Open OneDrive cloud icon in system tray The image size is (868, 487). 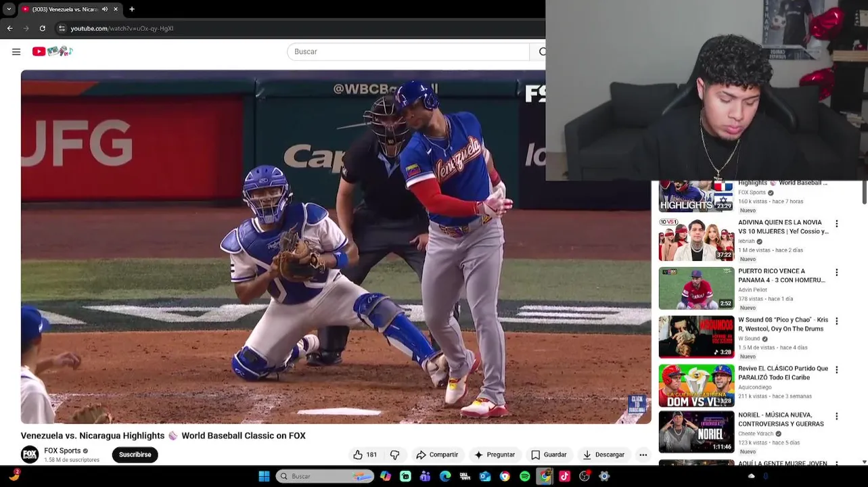[x=752, y=476]
